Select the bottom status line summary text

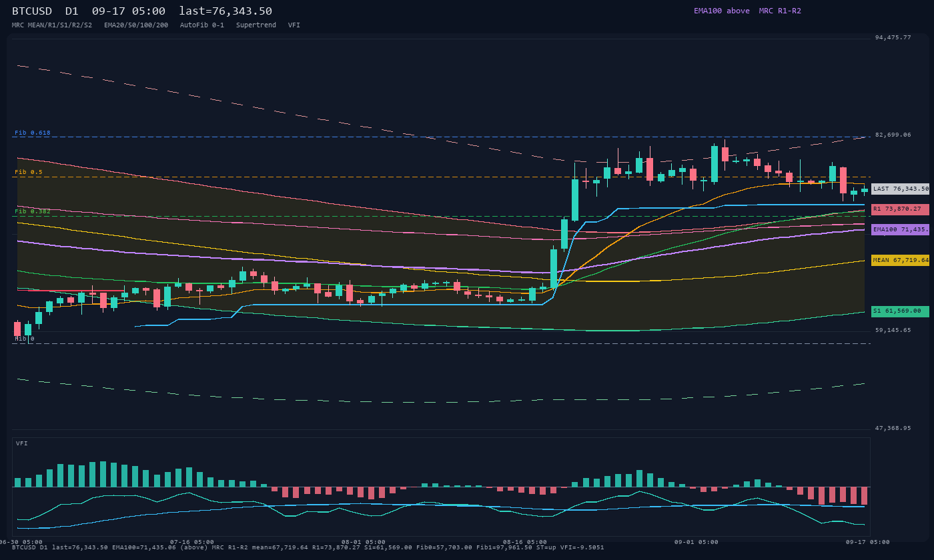point(308,547)
